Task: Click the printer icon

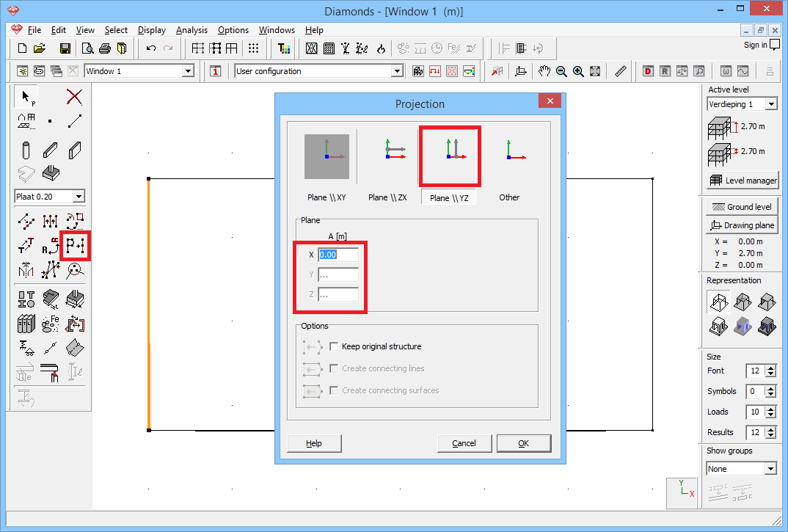Action: 104,48
